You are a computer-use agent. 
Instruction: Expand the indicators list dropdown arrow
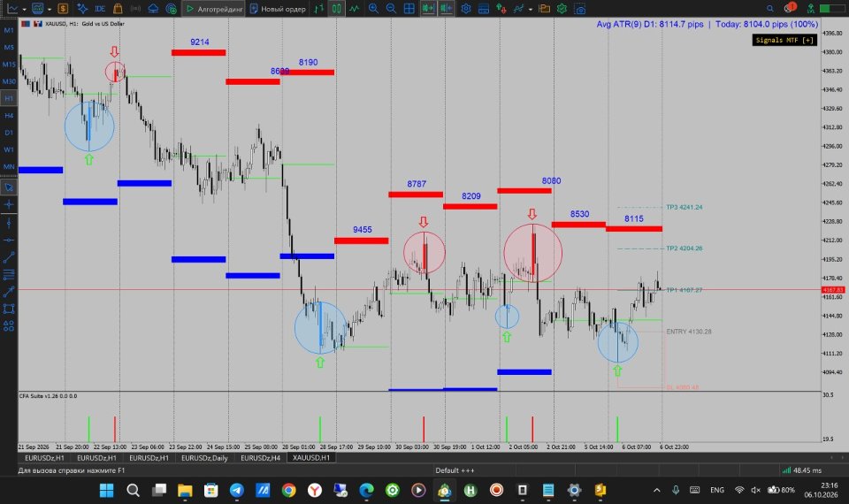point(531,9)
